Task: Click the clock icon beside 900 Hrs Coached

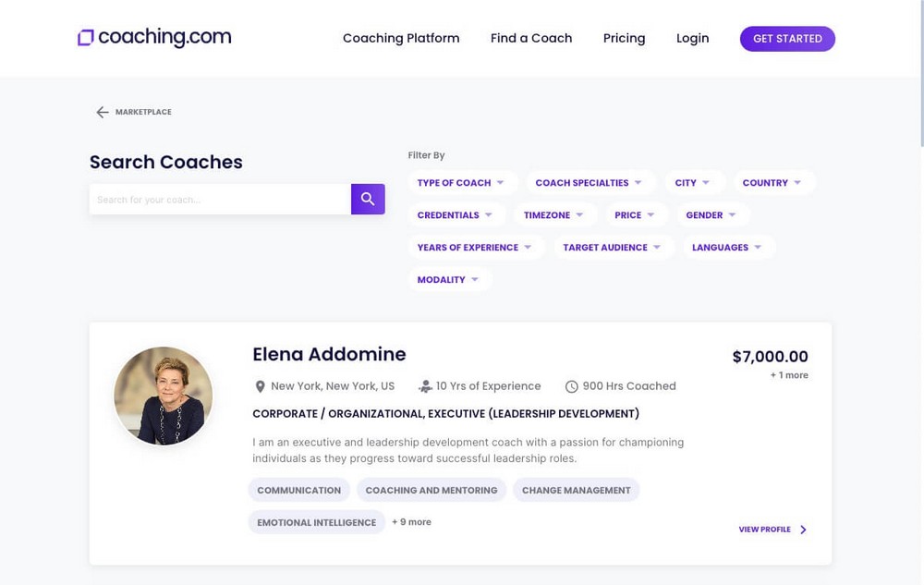Action: click(x=572, y=385)
